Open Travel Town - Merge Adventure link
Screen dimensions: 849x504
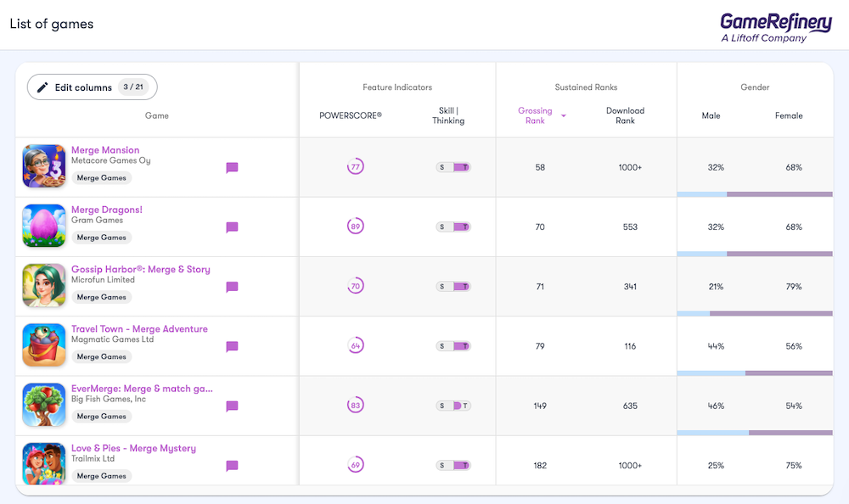click(140, 328)
